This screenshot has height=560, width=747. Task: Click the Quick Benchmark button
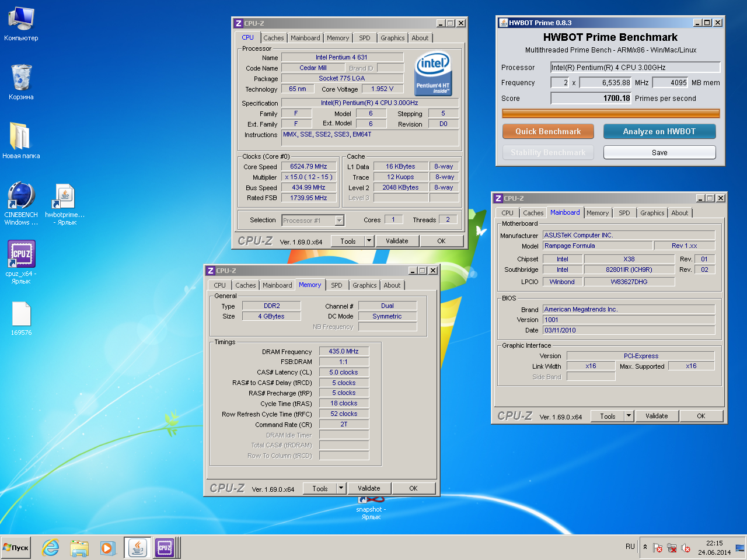[x=548, y=131]
